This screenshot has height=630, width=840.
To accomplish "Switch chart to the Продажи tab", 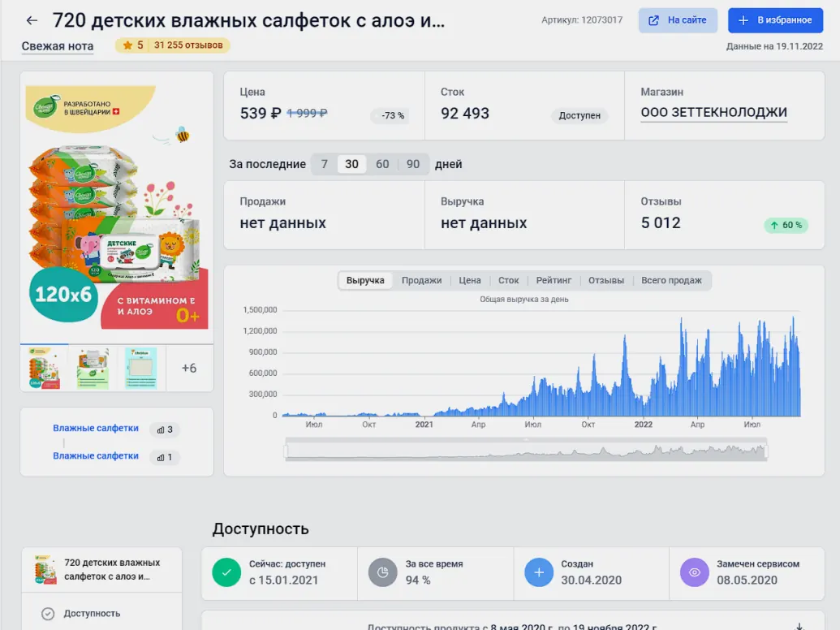I will click(x=421, y=280).
